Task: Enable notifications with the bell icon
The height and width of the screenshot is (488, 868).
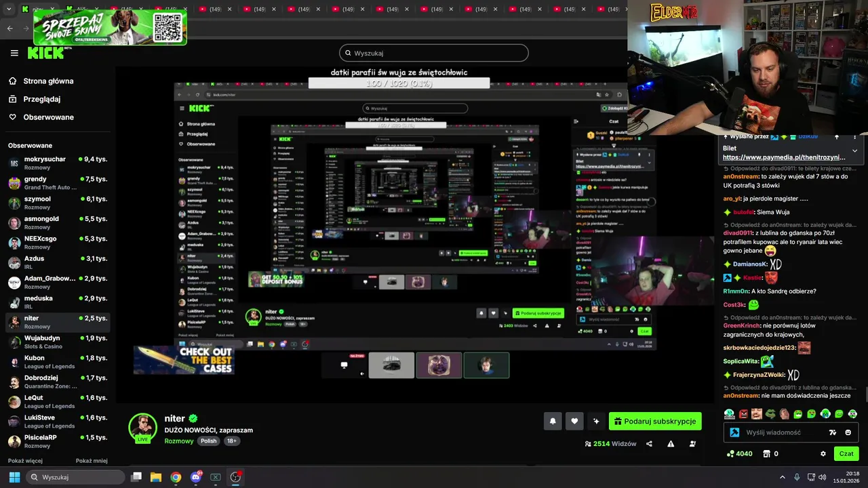Action: 553,421
